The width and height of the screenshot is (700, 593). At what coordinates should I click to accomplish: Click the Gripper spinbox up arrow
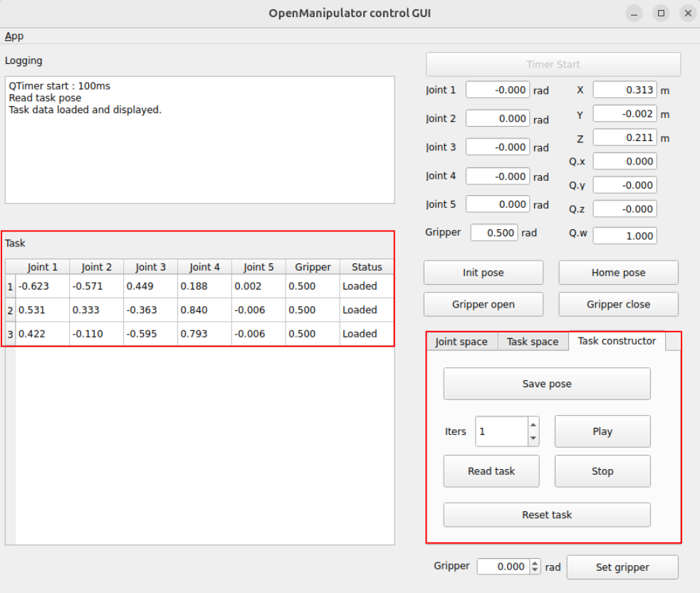(536, 563)
